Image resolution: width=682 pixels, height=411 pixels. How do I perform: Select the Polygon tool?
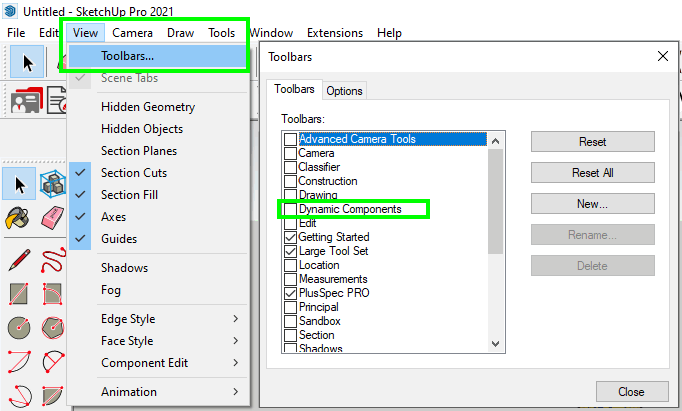53,327
